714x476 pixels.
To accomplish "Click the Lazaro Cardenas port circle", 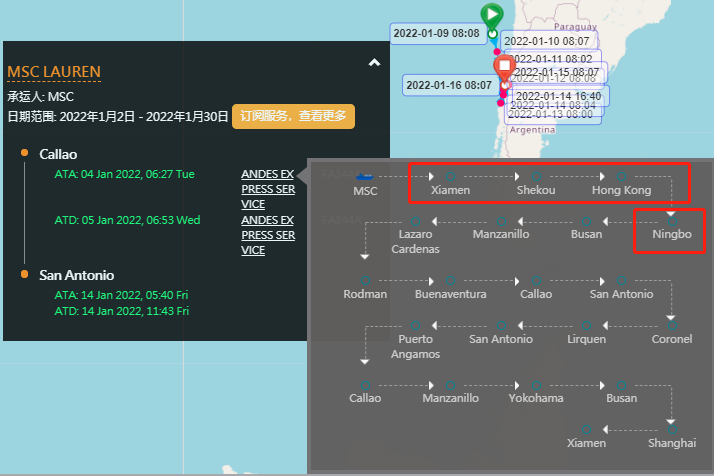I will coord(415,221).
